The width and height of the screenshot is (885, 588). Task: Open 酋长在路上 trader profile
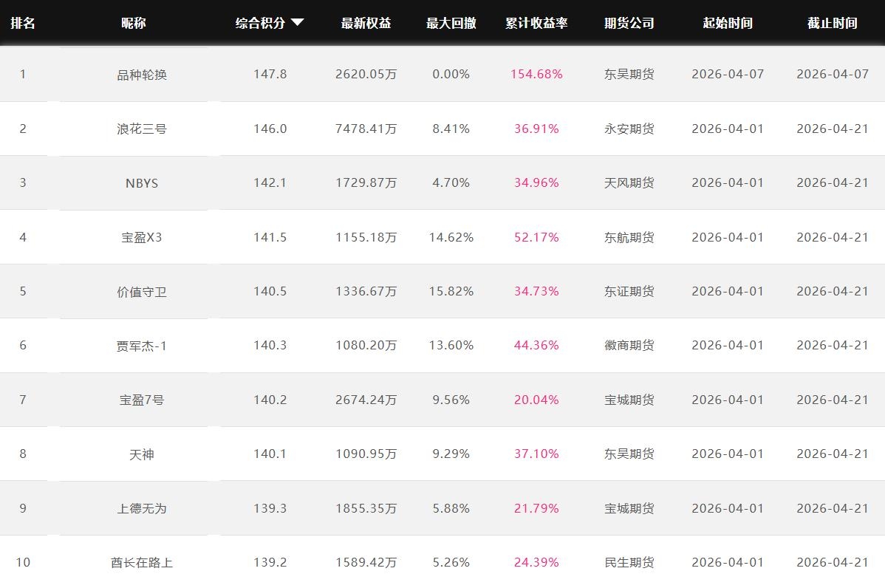tap(142, 563)
